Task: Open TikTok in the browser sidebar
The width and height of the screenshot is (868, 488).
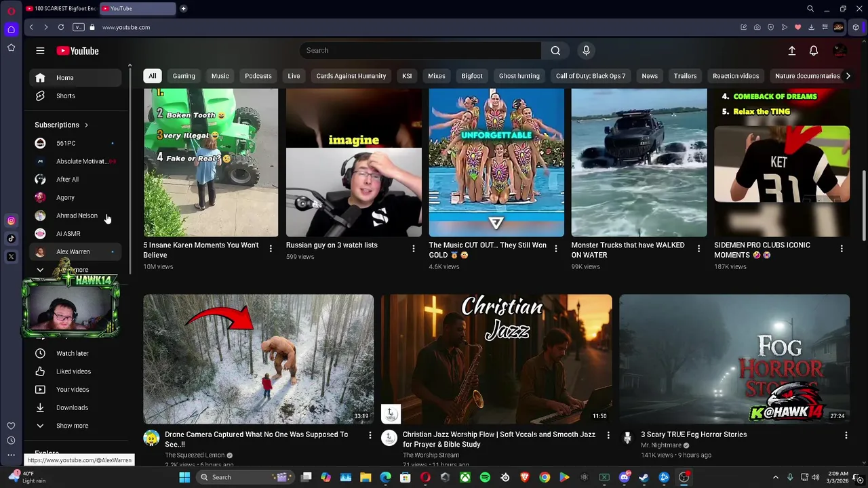Action: [x=11, y=239]
